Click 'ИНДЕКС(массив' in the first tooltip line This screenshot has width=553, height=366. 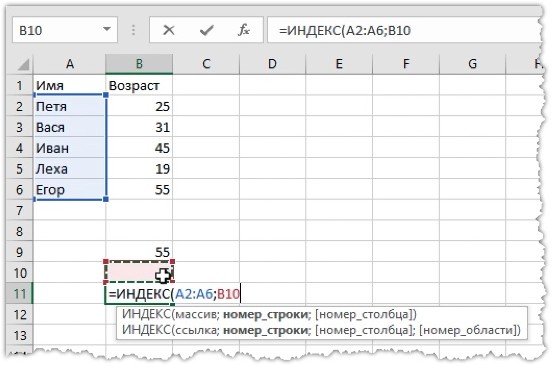pos(170,314)
